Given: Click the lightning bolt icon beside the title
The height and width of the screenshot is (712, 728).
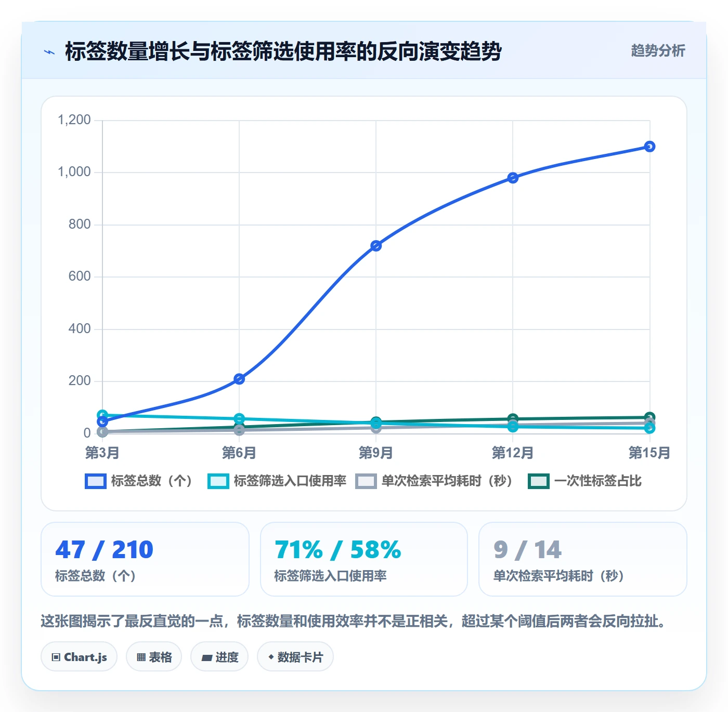Looking at the screenshot, I should 49,52.
